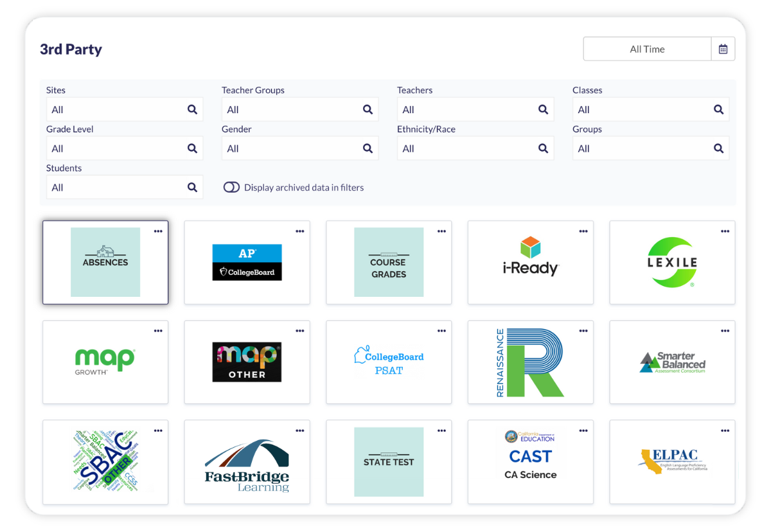Open the three-dot menu on Renaissance card
This screenshot has width=771, height=532.
583,331
